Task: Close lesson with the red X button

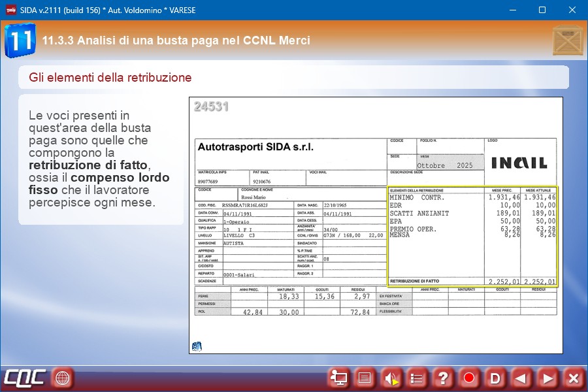Action: [573, 378]
